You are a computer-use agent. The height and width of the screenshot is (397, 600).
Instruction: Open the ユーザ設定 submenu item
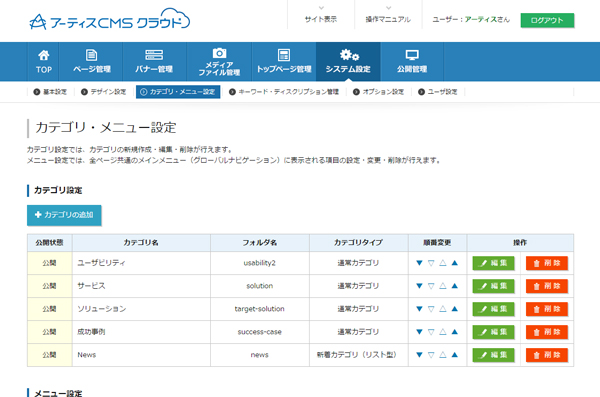[438, 92]
